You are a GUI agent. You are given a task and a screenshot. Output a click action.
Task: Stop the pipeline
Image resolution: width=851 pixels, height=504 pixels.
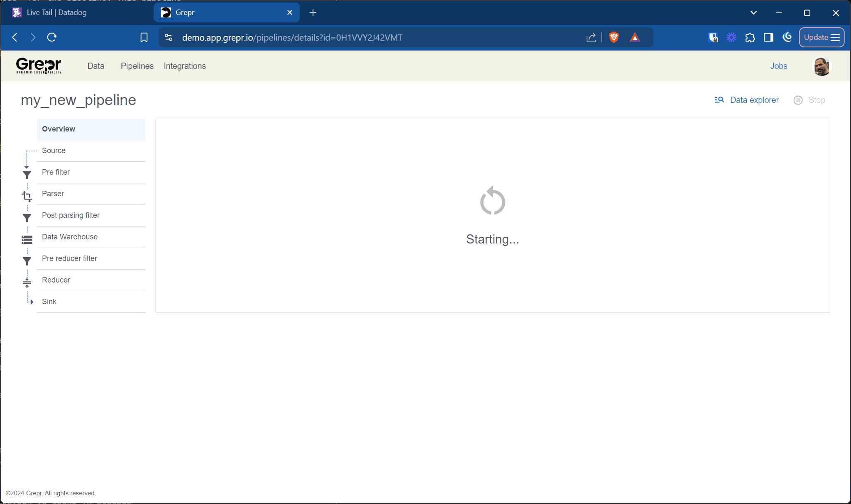point(809,100)
